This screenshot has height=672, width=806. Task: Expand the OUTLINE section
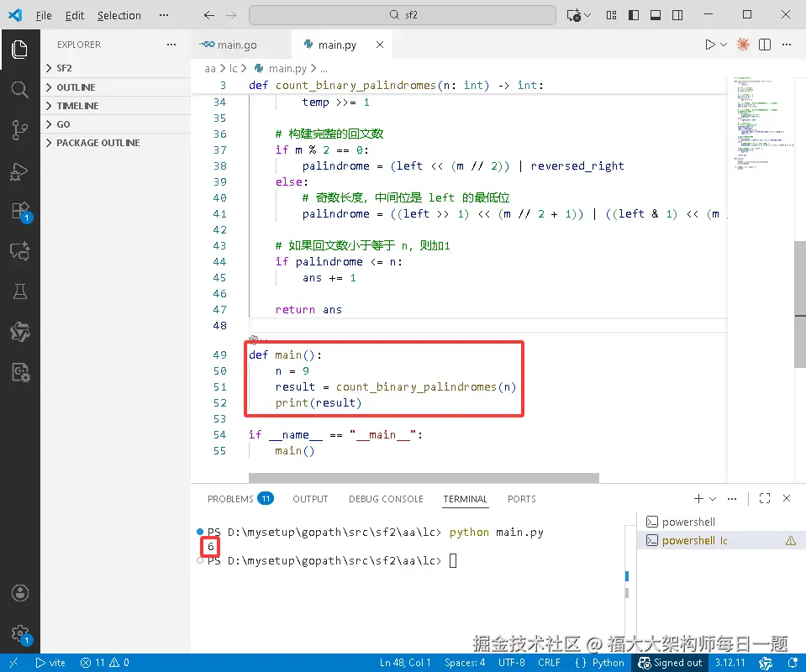pyautogui.click(x=116, y=87)
